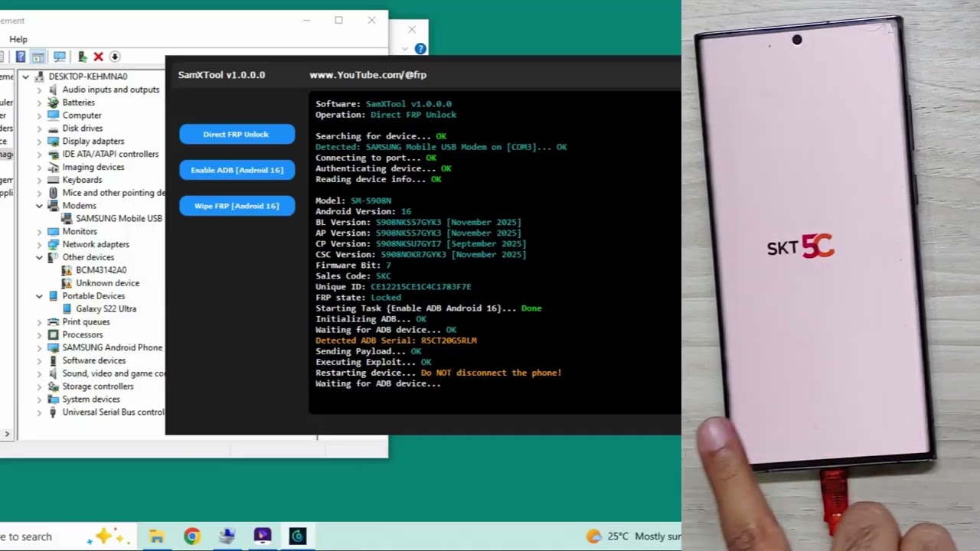Collapse the Portable Devices node

pyautogui.click(x=39, y=296)
